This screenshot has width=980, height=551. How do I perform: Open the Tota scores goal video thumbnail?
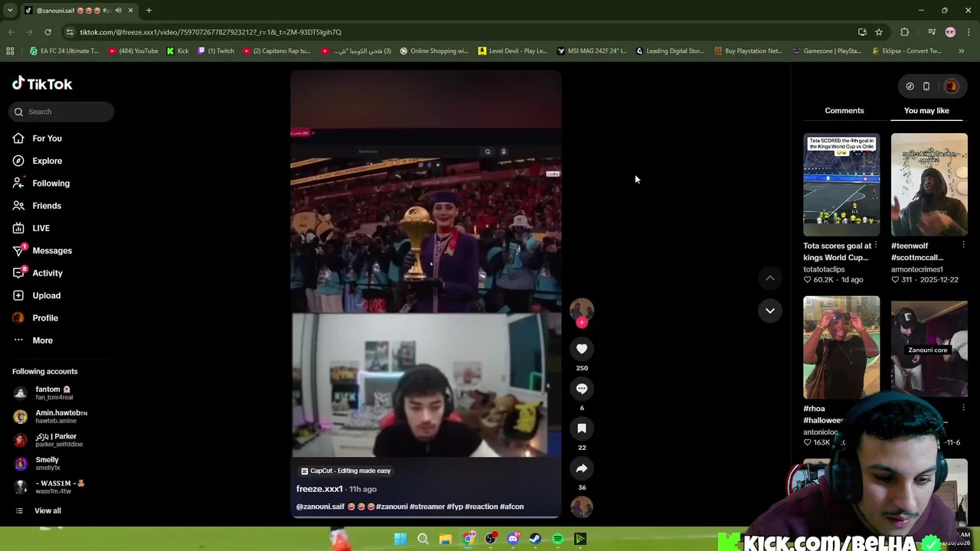[x=841, y=184]
